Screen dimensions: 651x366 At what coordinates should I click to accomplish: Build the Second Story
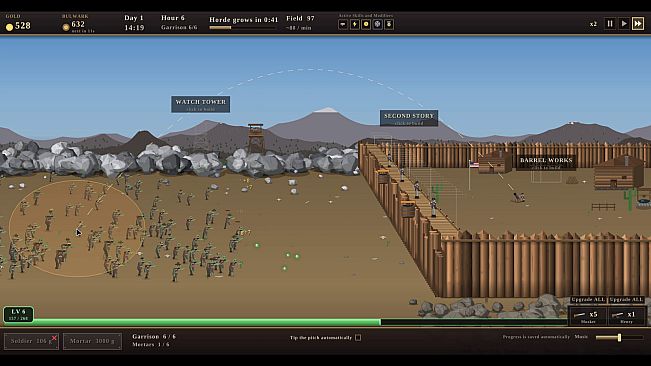409,118
